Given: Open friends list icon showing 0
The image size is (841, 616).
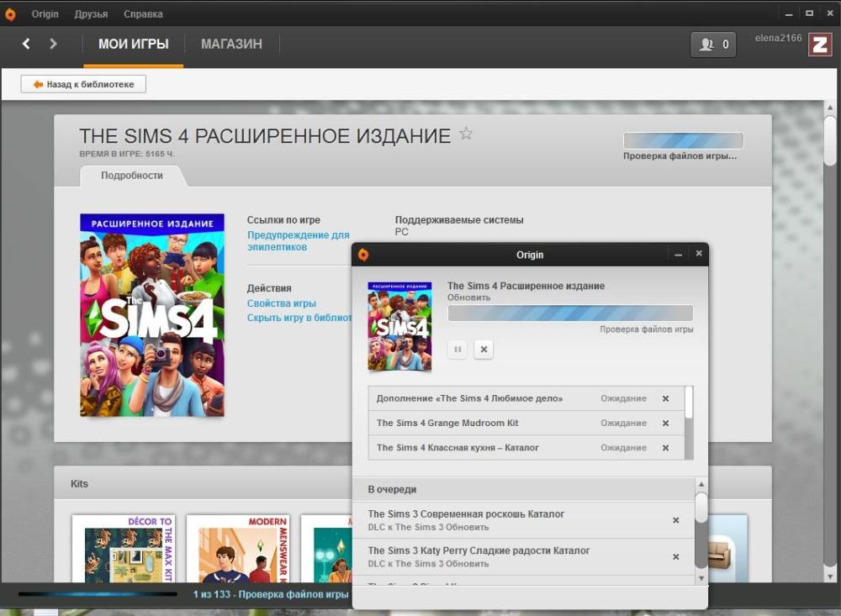Looking at the screenshot, I should pyautogui.click(x=713, y=44).
